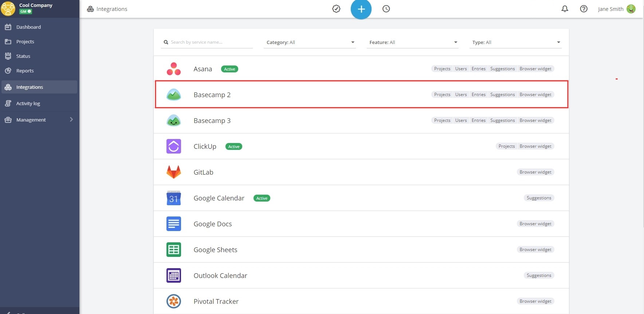
Task: Open the Basecamp 2 integration name
Action: point(212,95)
